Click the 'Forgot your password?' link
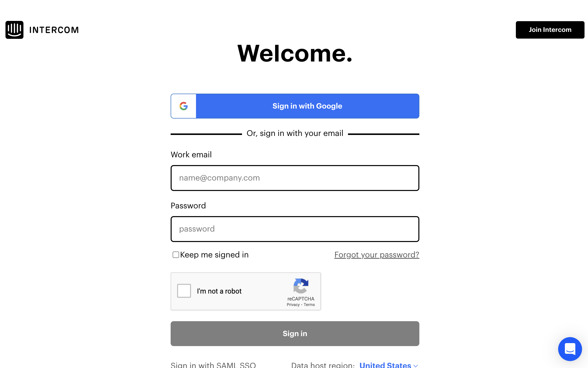The width and height of the screenshot is (588, 368). [376, 254]
